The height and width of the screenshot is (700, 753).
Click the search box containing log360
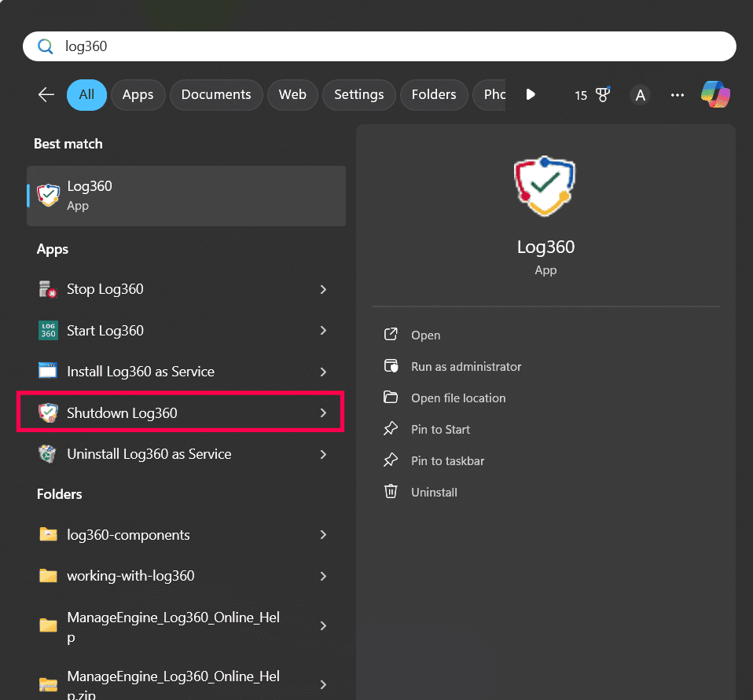[380, 46]
